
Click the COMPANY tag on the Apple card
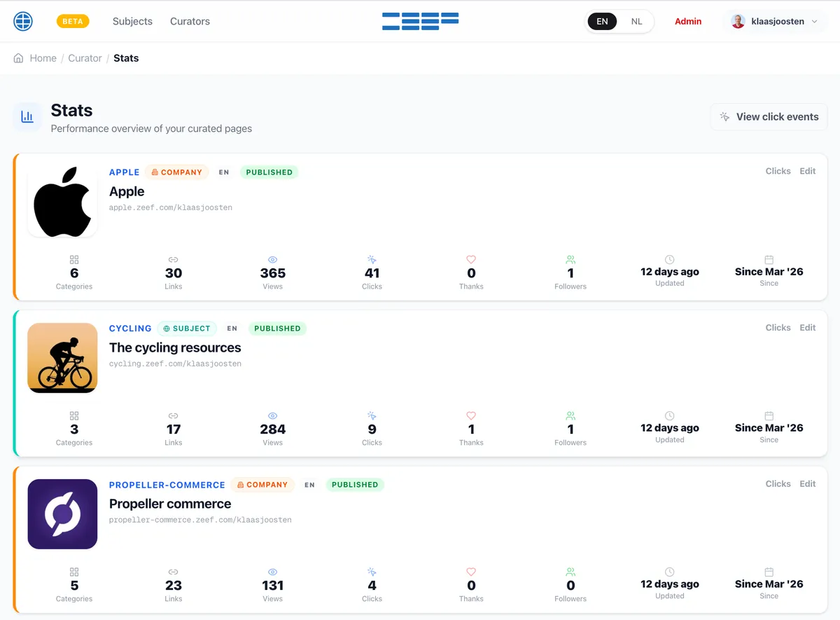[x=177, y=172]
